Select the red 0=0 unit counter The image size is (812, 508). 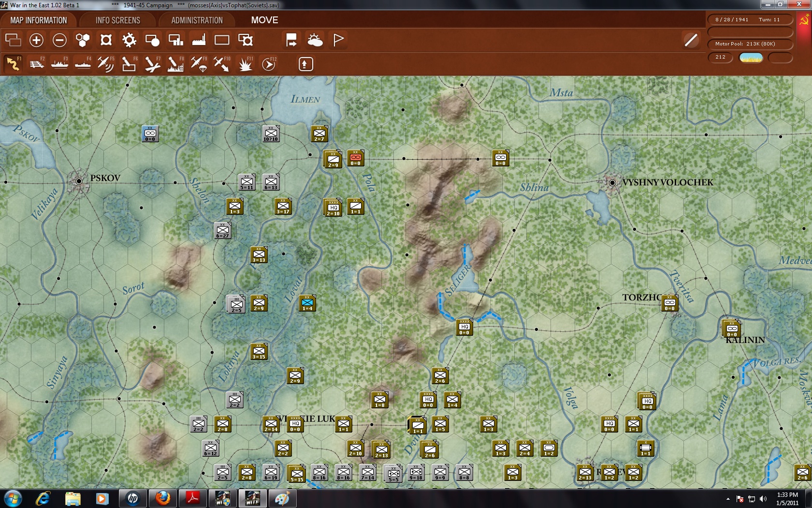coord(356,158)
